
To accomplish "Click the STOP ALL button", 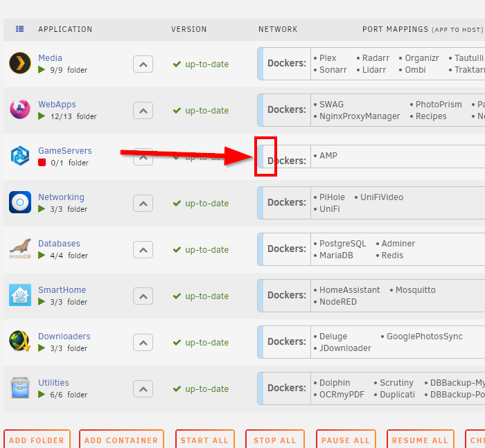I will click(274, 440).
